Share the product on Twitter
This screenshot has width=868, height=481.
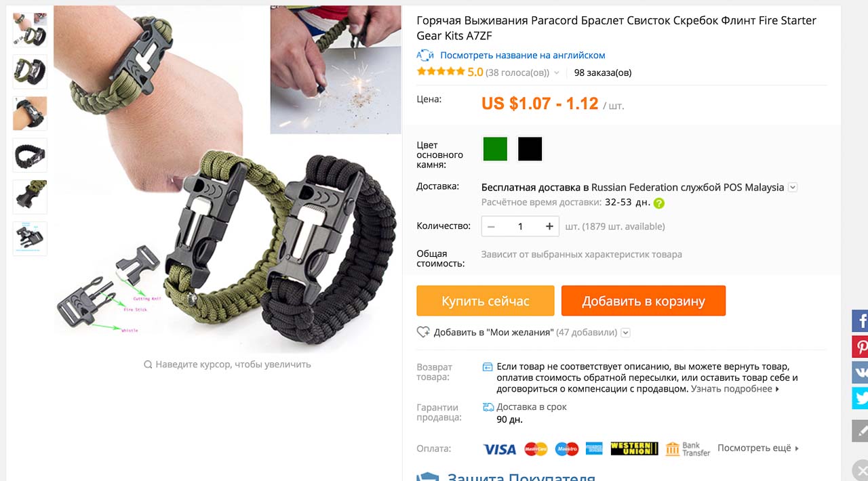861,398
